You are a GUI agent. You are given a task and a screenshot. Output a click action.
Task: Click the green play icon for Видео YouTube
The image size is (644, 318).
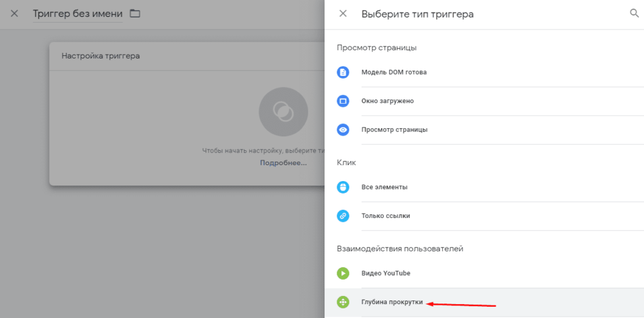pyautogui.click(x=343, y=273)
